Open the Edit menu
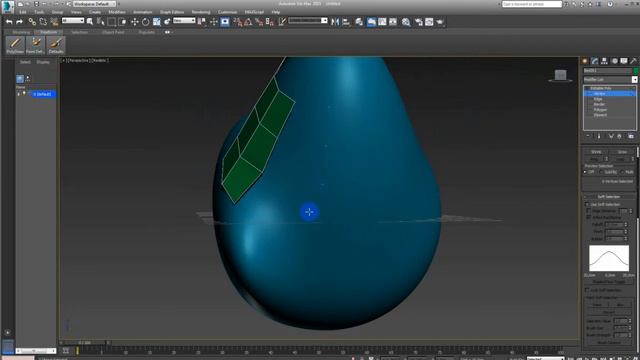The width and height of the screenshot is (640, 360). click(x=22, y=12)
